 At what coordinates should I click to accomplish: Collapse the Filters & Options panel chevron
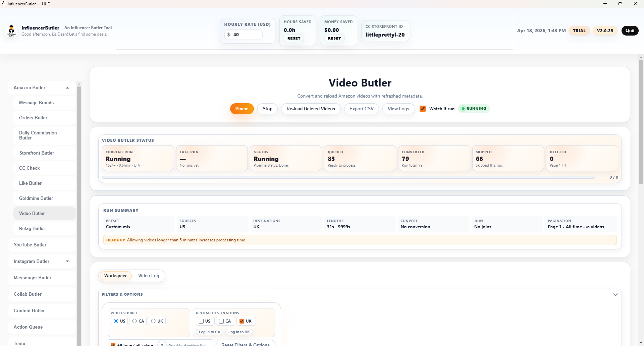coord(615,295)
